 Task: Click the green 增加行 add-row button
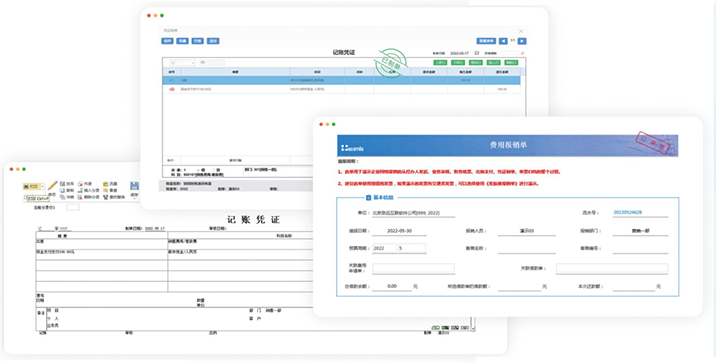pos(476,63)
